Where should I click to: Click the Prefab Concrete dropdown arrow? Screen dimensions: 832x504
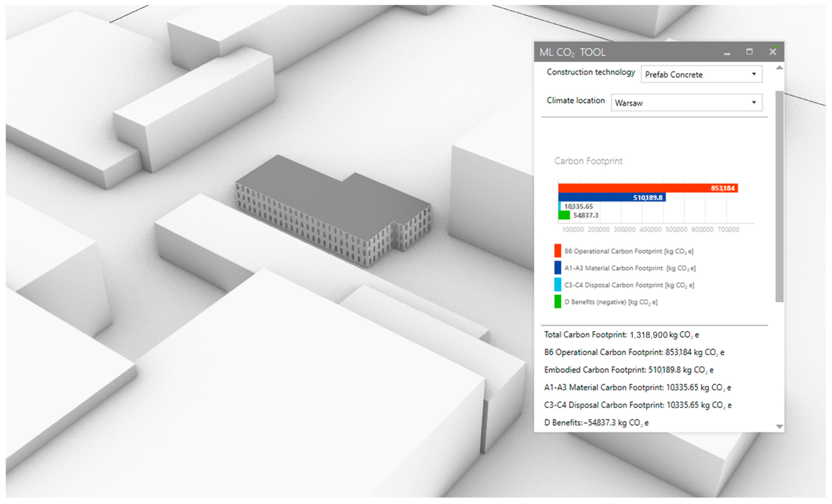coord(754,74)
